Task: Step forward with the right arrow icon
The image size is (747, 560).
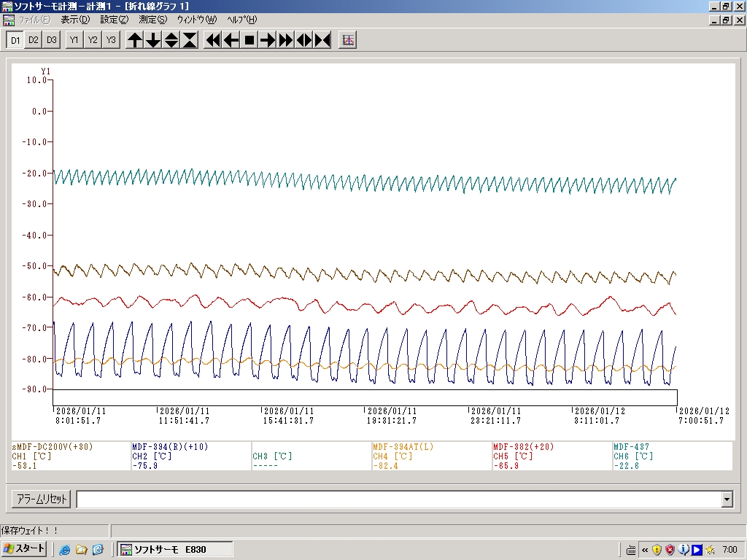Action: coord(268,40)
